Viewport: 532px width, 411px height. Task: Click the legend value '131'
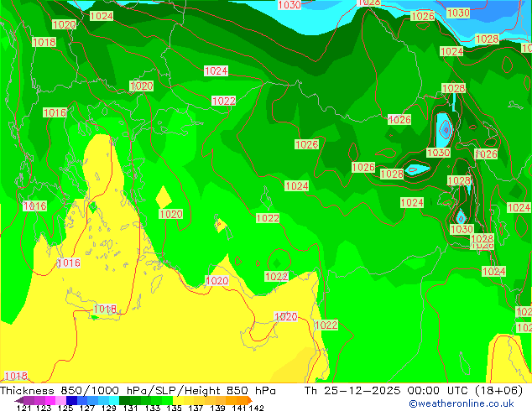pyautogui.click(x=130, y=408)
